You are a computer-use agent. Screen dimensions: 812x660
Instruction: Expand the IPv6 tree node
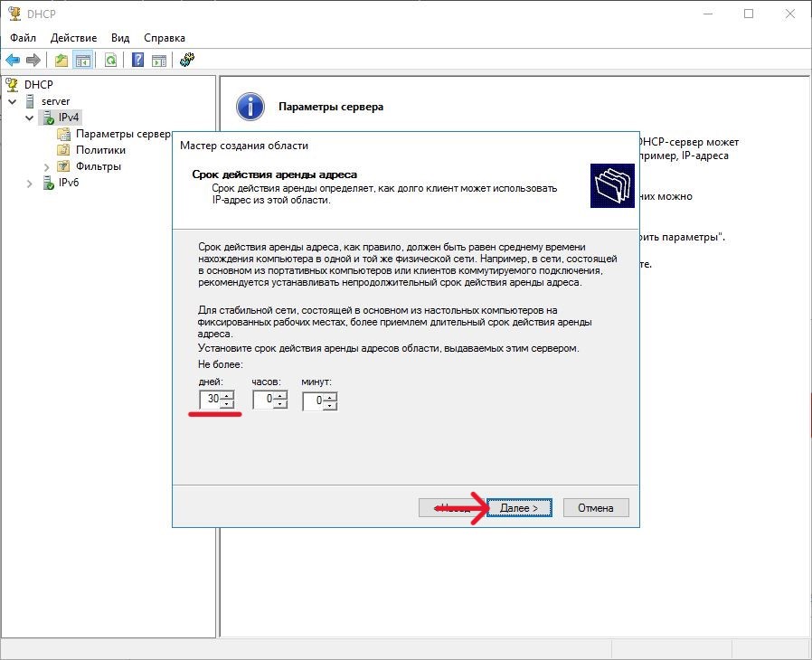pyautogui.click(x=30, y=184)
